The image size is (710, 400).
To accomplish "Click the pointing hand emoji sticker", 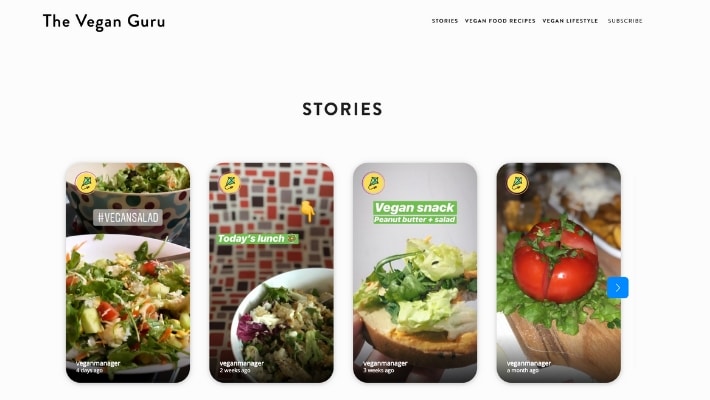I will (x=308, y=211).
